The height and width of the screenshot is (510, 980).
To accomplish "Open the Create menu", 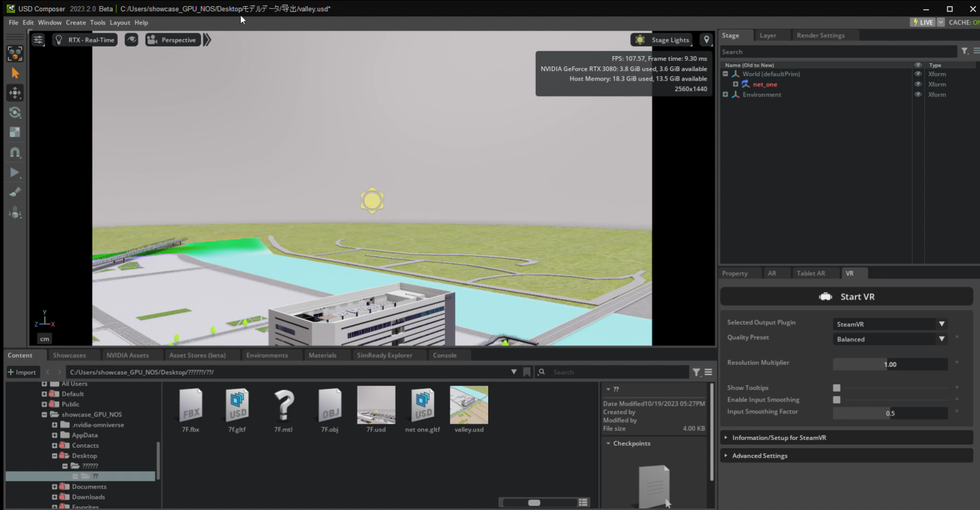I will [76, 22].
